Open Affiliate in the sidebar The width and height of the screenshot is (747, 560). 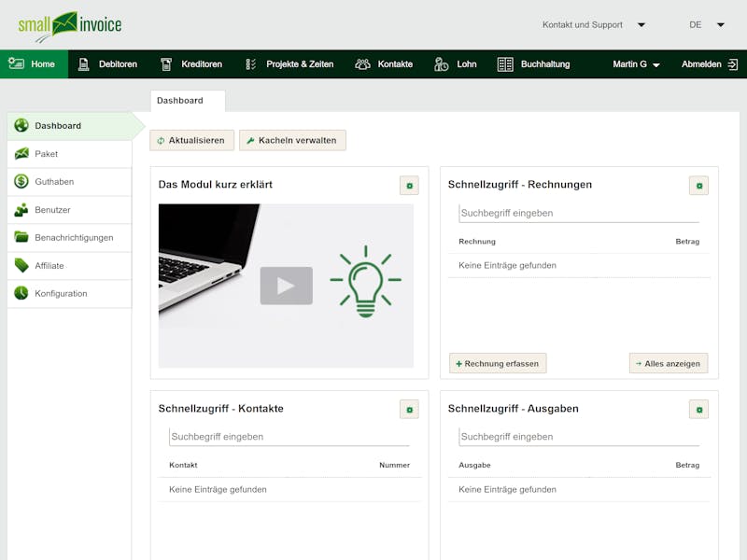pos(49,266)
